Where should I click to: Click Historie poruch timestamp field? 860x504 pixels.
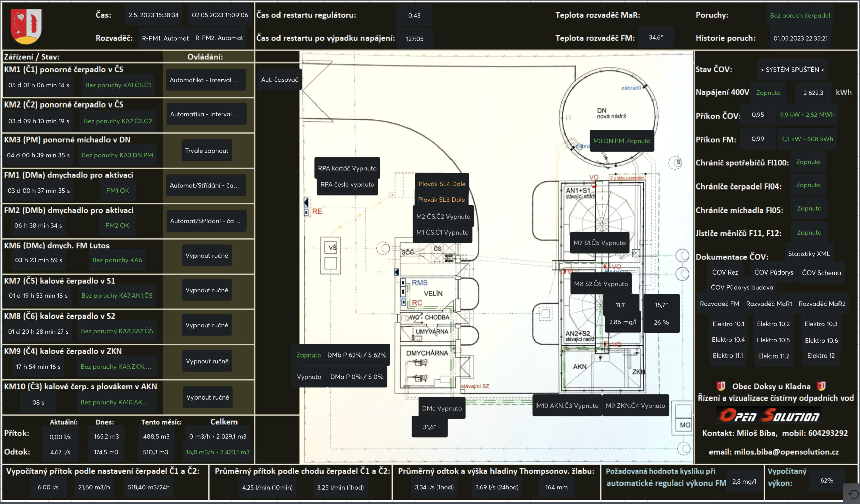pyautogui.click(x=800, y=38)
